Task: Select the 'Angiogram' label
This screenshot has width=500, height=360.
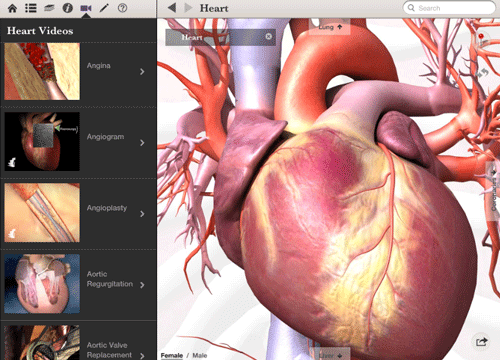Action: pyautogui.click(x=105, y=137)
